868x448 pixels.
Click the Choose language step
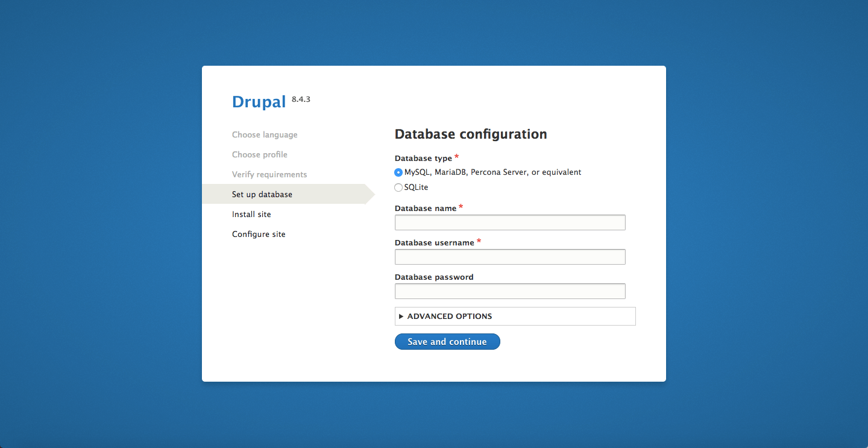coord(265,135)
